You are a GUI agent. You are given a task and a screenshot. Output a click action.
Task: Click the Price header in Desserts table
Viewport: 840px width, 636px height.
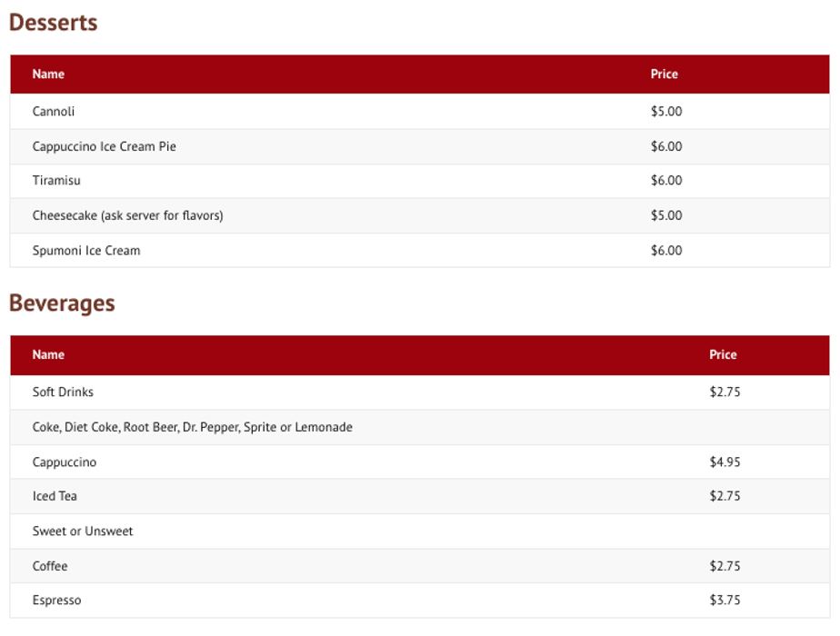click(664, 75)
